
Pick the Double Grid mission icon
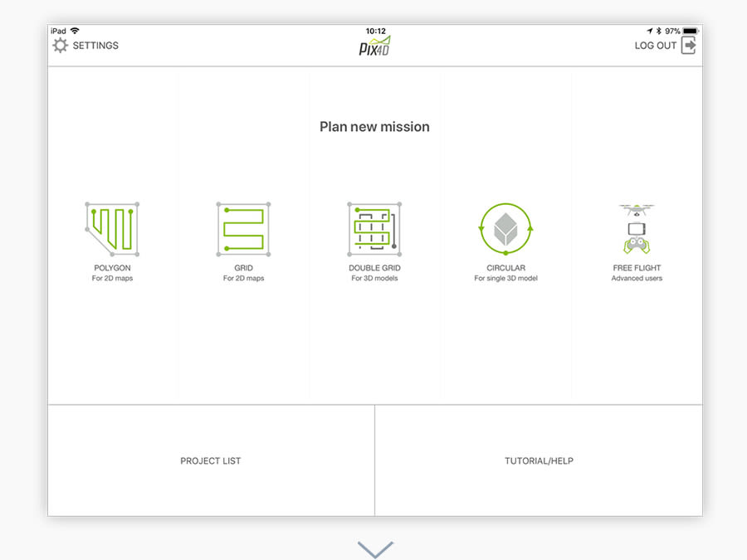coord(374,229)
